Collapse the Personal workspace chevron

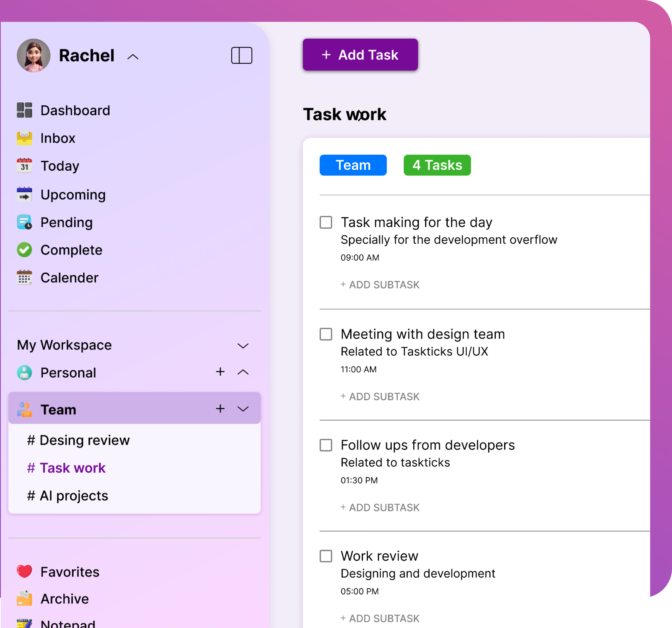tap(243, 372)
